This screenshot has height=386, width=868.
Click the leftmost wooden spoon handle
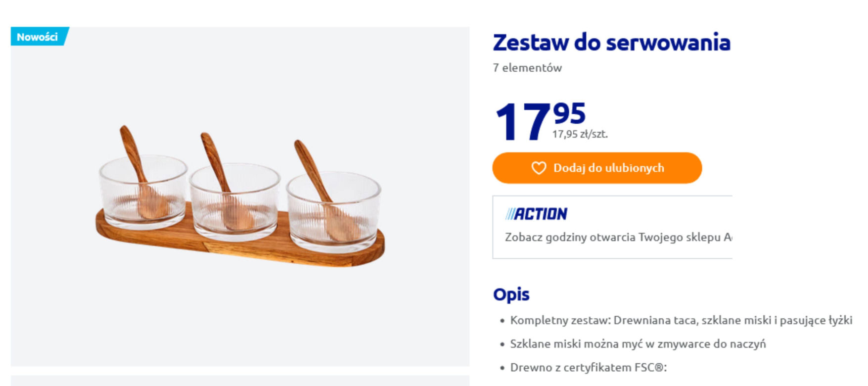131,151
